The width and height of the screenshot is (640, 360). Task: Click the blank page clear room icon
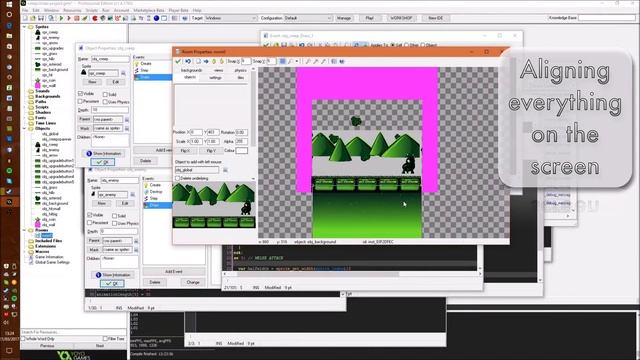pyautogui.click(x=198, y=61)
